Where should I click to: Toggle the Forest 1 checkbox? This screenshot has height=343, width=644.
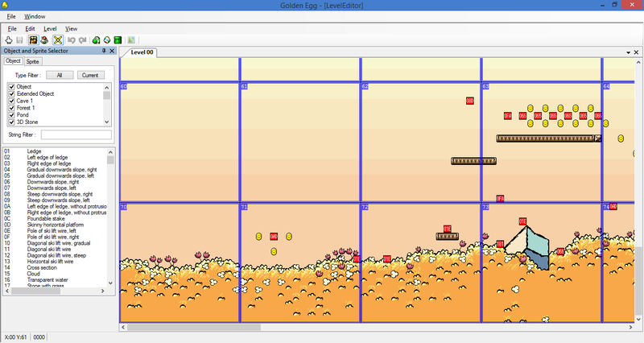tap(11, 108)
